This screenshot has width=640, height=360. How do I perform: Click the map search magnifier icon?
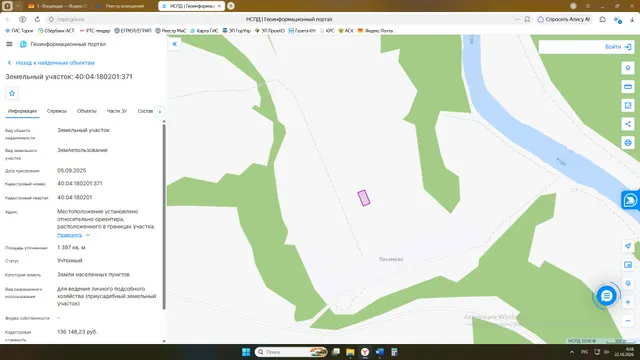(628, 283)
